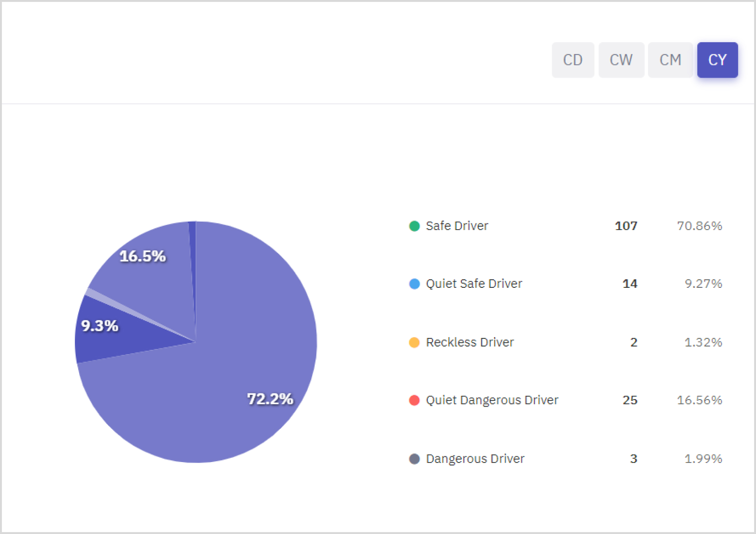Click the green Safe Driver legend dot
The image size is (756, 534).
pos(414,226)
